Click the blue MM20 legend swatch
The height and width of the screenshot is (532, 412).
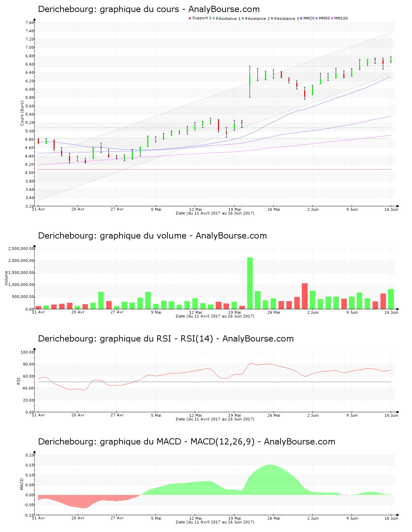pos(301,18)
